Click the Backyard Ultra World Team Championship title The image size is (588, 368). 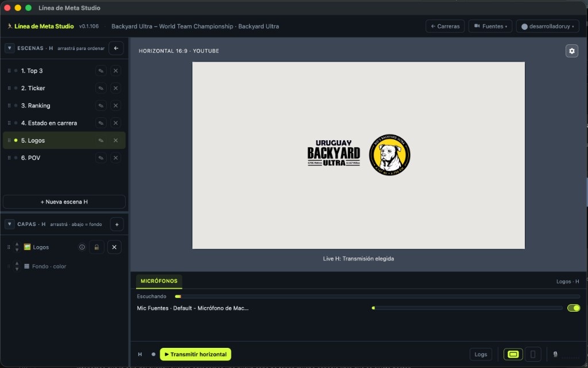(x=195, y=26)
